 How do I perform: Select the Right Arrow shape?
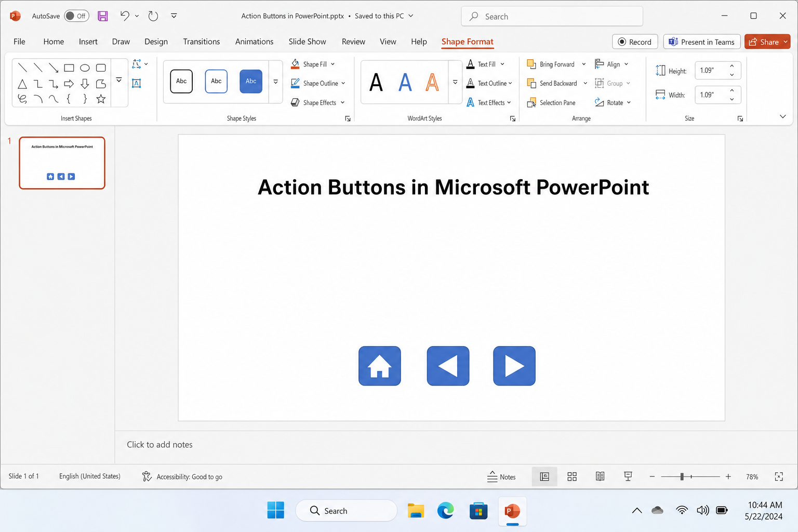(x=69, y=84)
